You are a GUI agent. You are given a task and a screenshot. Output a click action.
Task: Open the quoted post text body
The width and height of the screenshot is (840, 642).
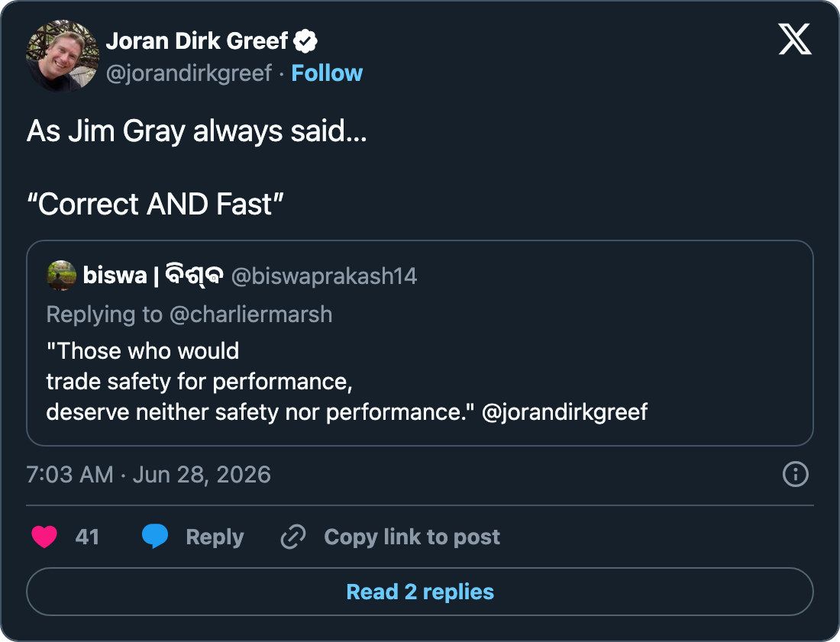[x=347, y=382]
